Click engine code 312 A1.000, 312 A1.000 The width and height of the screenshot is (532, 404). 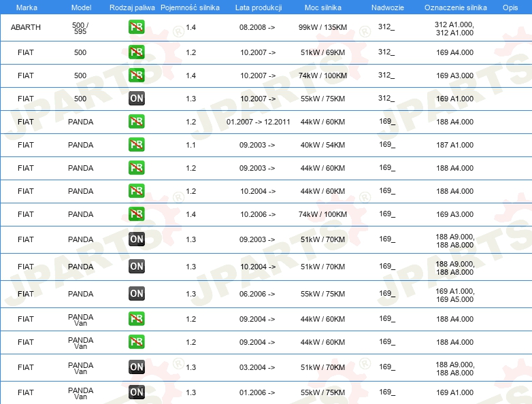pos(454,29)
